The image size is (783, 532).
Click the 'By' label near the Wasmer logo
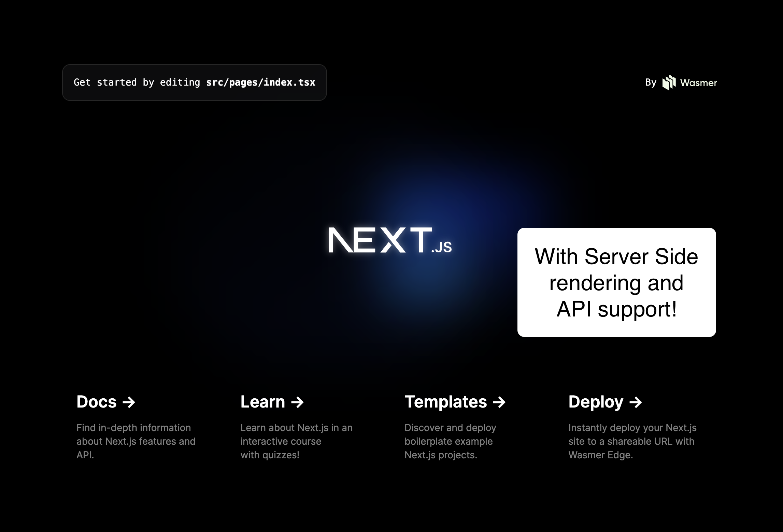pos(650,83)
